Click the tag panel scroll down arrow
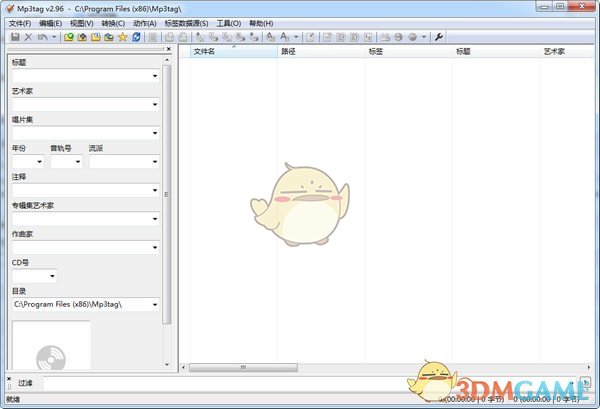This screenshot has width=600, height=409. (167, 364)
